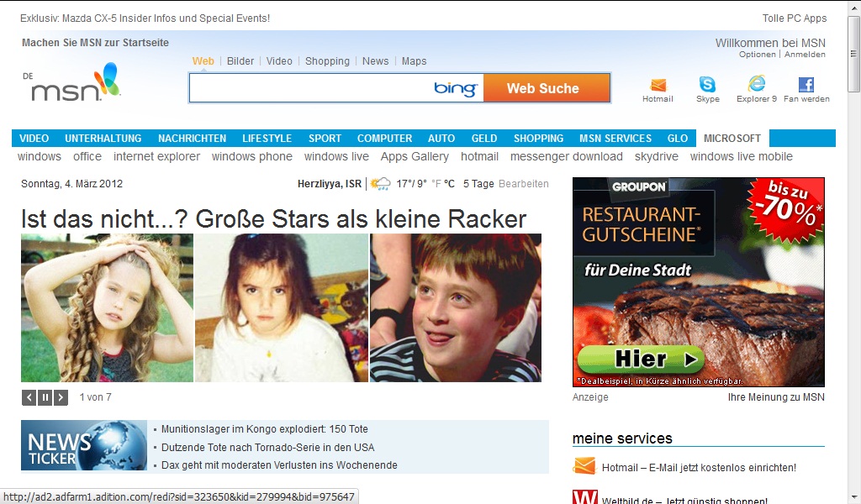Select the Video search tab
861x504 pixels.
[279, 60]
